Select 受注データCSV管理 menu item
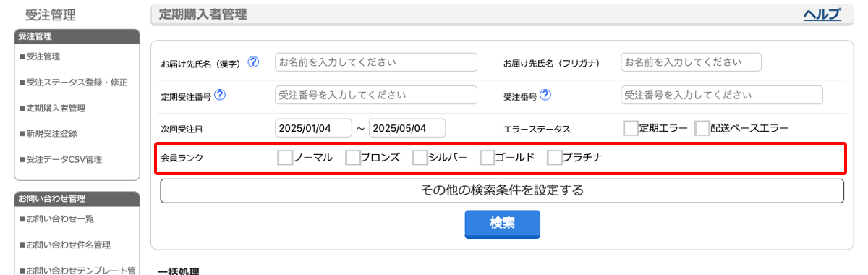Viewport: 868px width, 275px height. [61, 159]
